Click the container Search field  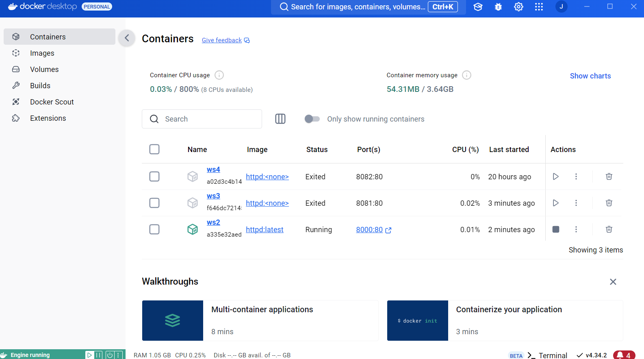(x=202, y=119)
